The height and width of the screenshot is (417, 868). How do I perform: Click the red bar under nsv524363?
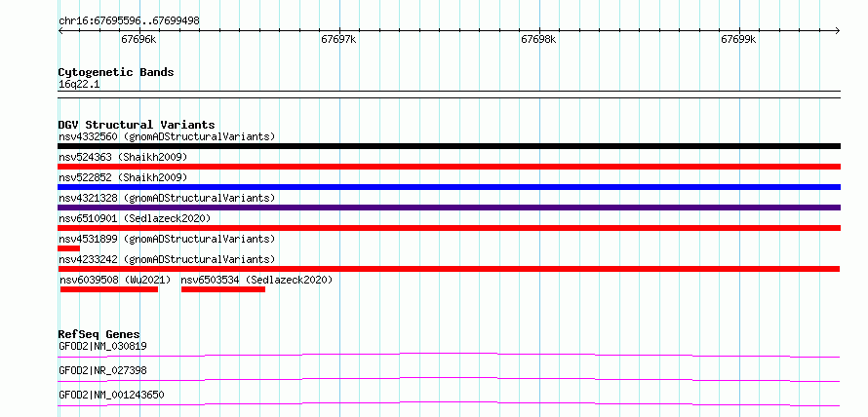point(449,167)
